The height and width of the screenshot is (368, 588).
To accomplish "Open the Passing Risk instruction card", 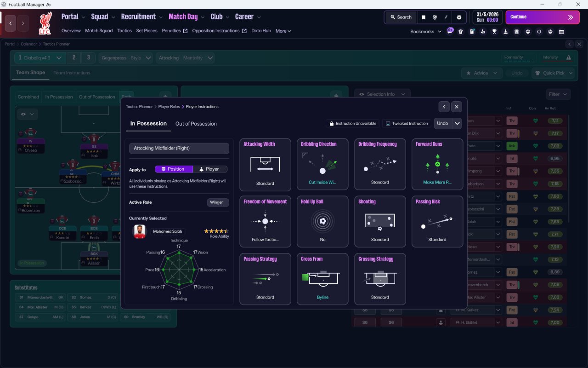I will pyautogui.click(x=437, y=222).
